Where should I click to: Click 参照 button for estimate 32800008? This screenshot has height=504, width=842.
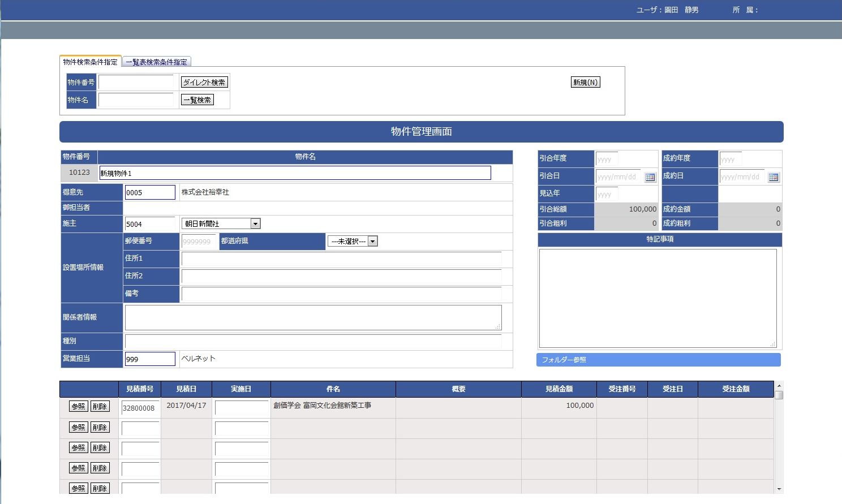pos(79,407)
